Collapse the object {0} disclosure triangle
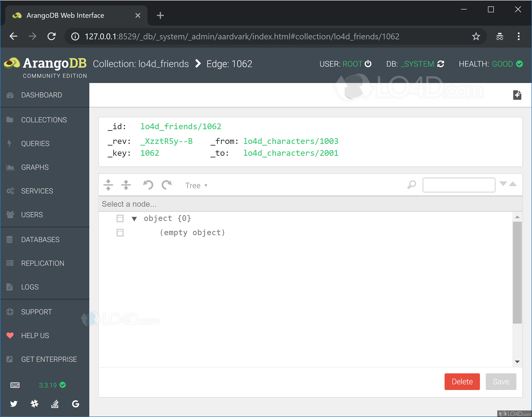 click(134, 219)
